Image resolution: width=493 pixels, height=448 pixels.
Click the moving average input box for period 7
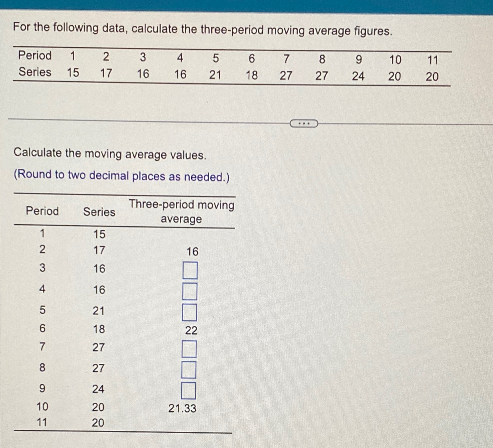click(x=190, y=349)
